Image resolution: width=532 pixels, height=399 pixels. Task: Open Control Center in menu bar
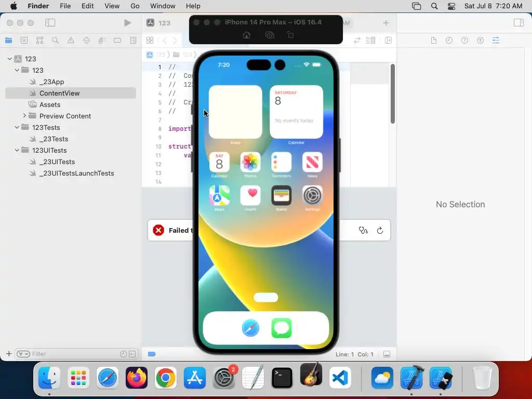(x=451, y=6)
